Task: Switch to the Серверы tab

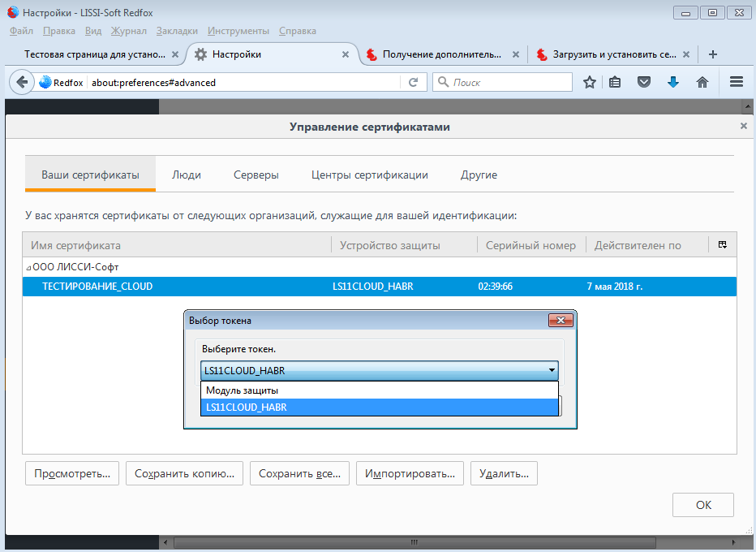Action: pyautogui.click(x=256, y=175)
